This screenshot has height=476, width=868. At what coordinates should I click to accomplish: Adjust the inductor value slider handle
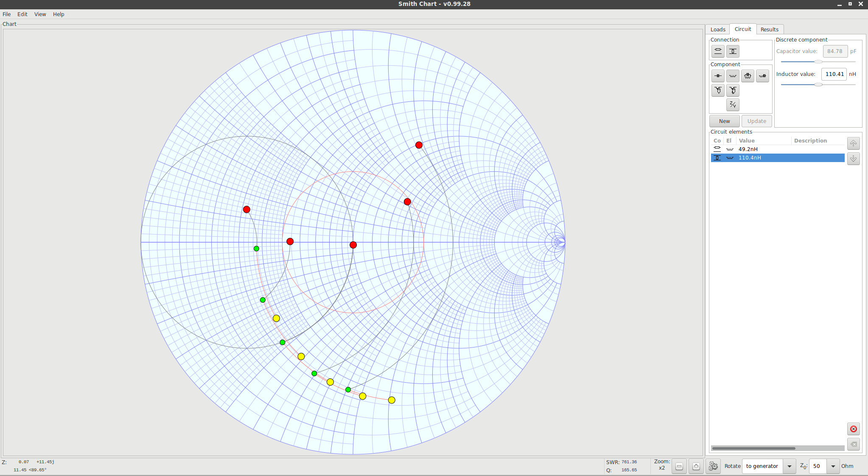point(818,84)
